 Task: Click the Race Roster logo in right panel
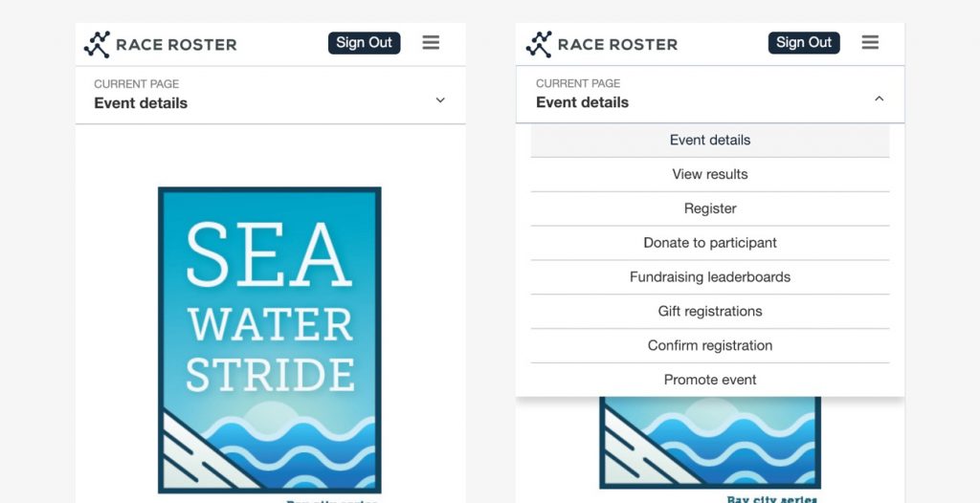[601, 44]
